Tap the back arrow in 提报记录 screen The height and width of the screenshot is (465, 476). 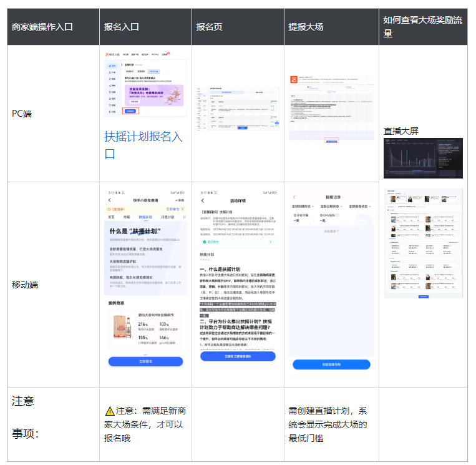click(294, 197)
